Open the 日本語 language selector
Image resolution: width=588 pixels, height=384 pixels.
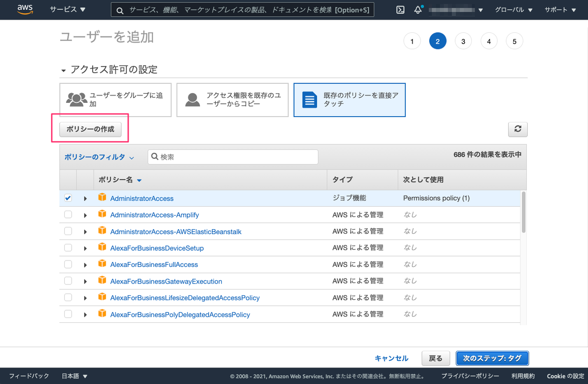pyautogui.click(x=74, y=376)
